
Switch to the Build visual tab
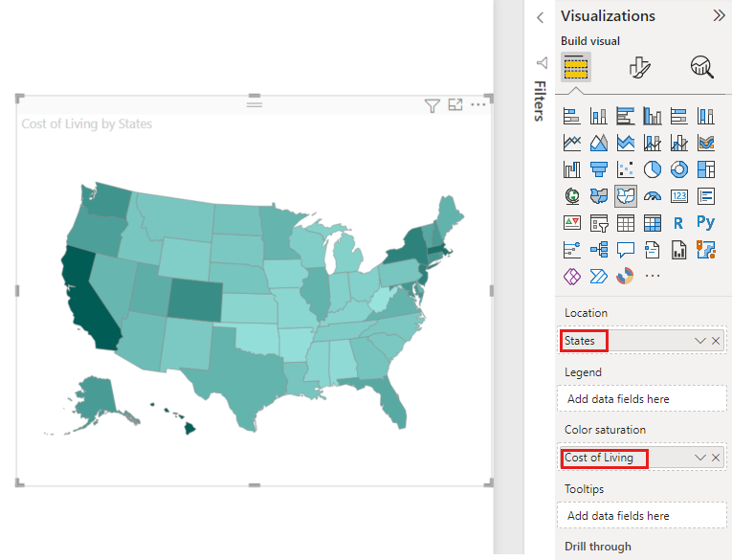(x=576, y=67)
